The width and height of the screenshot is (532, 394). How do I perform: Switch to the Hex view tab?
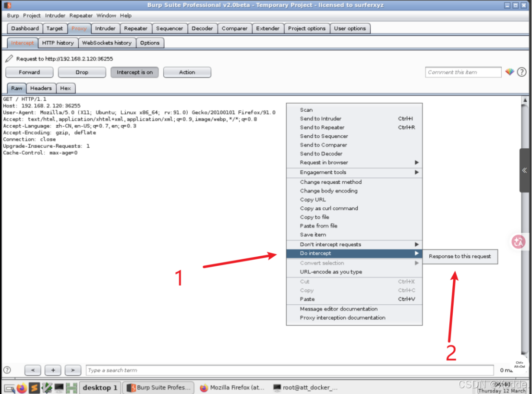tap(65, 88)
